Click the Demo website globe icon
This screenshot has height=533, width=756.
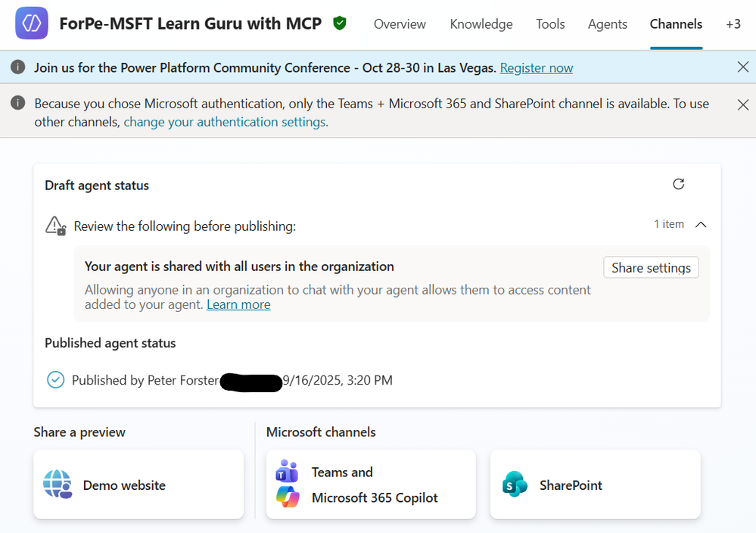58,485
